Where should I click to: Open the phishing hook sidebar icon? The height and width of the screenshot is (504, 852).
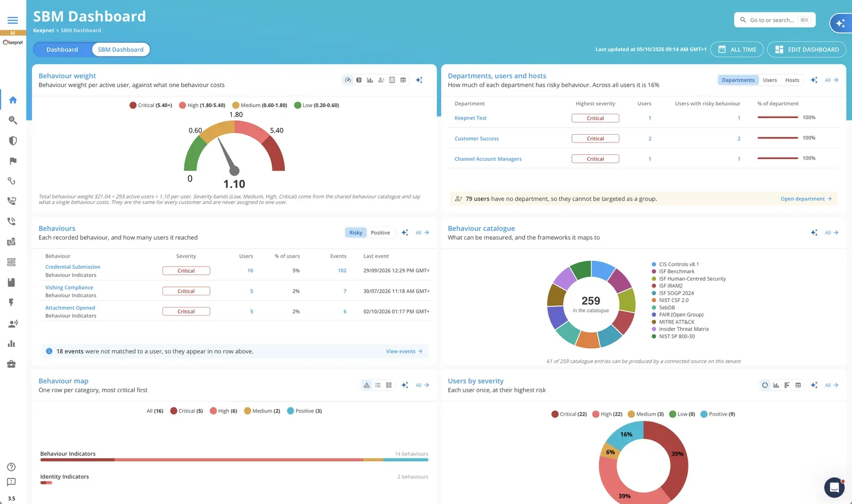tap(11, 181)
